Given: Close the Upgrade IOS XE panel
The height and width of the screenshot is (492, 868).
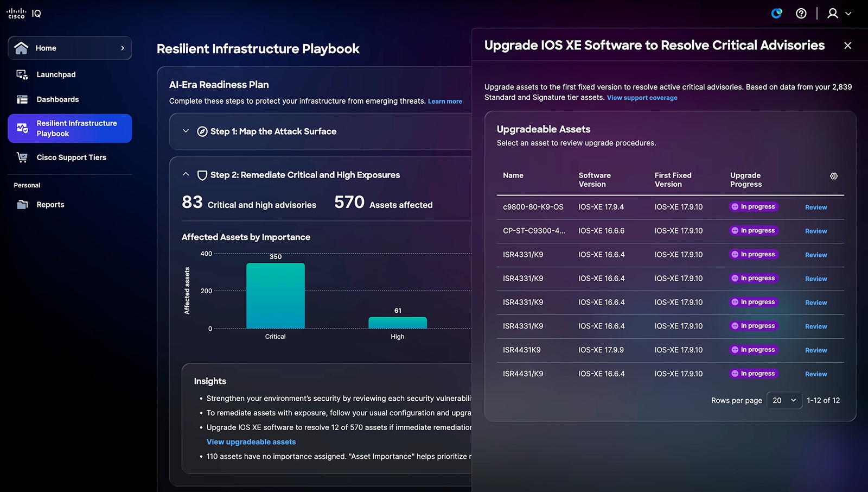Looking at the screenshot, I should 847,46.
